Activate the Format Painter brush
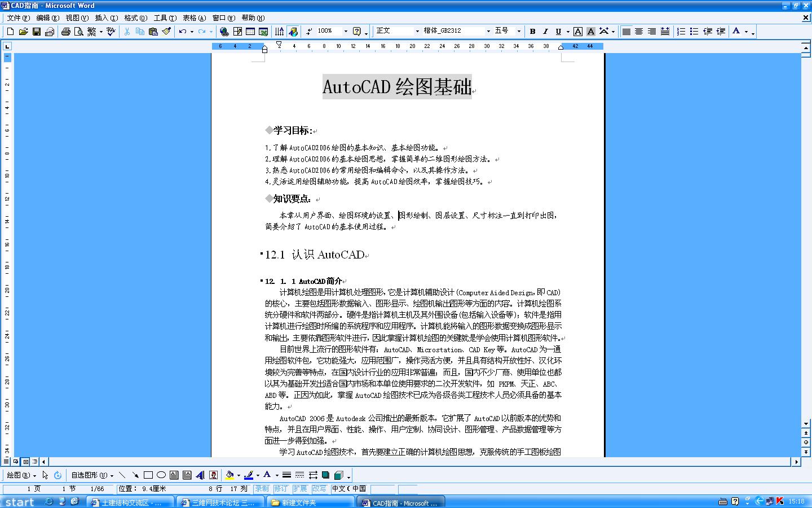The image size is (812, 508). click(166, 32)
